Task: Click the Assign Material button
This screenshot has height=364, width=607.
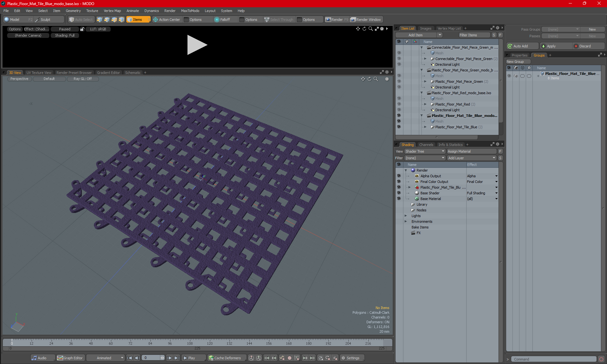Action: point(471,151)
